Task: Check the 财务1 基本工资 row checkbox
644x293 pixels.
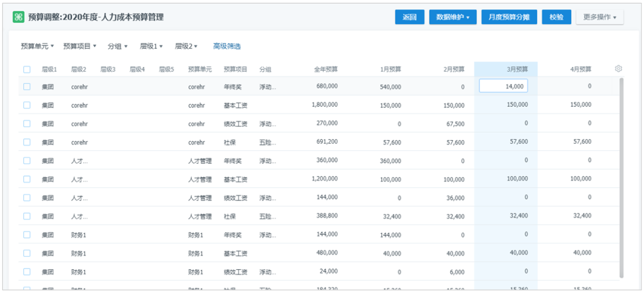Action: (x=27, y=253)
